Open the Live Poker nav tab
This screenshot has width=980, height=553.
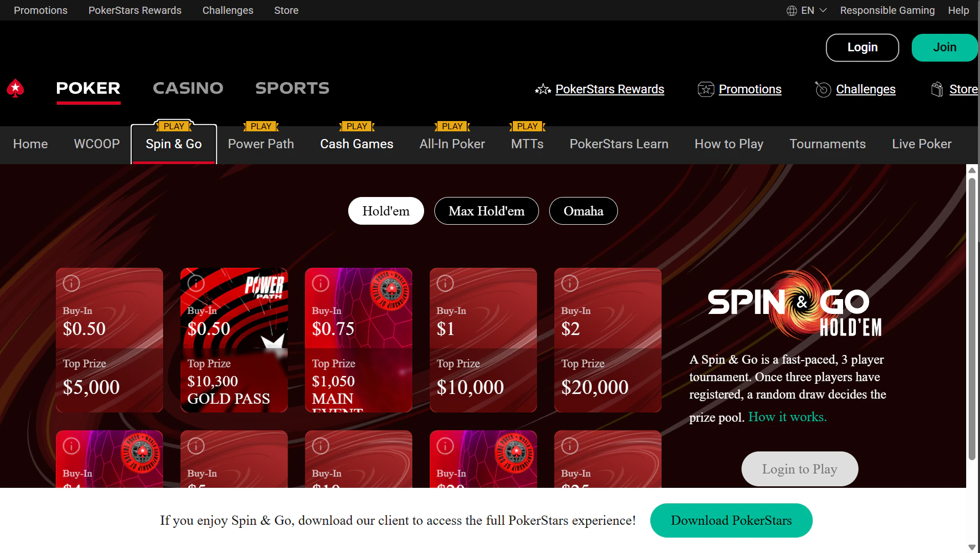[x=922, y=144]
